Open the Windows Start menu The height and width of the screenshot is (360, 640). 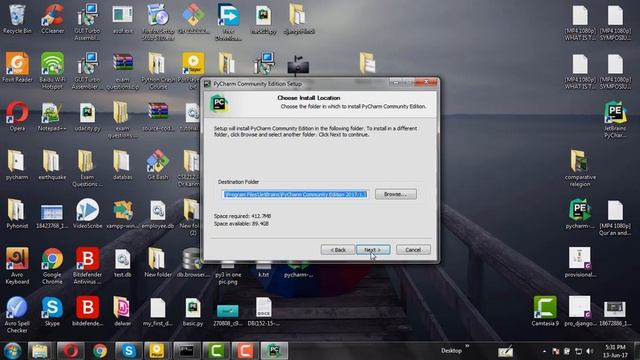13,351
